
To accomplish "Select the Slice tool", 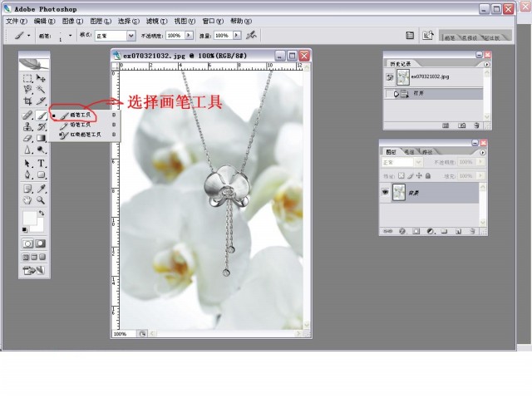I will 41,101.
